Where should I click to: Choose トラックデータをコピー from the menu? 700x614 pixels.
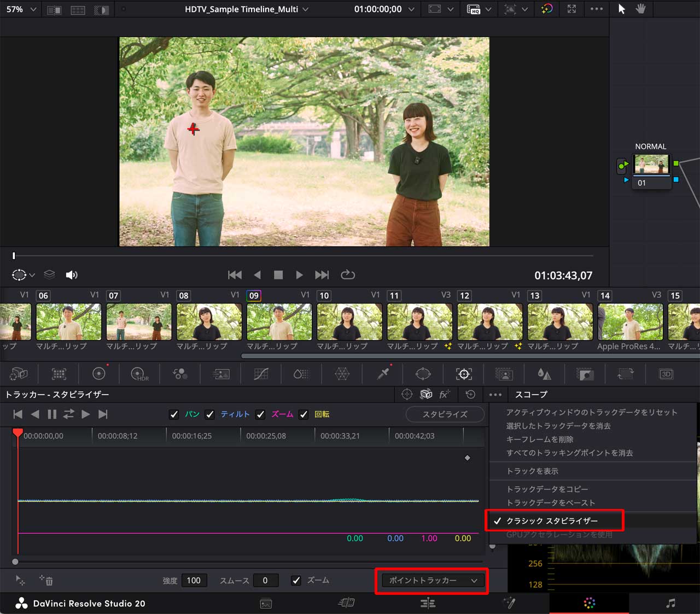[x=547, y=489]
